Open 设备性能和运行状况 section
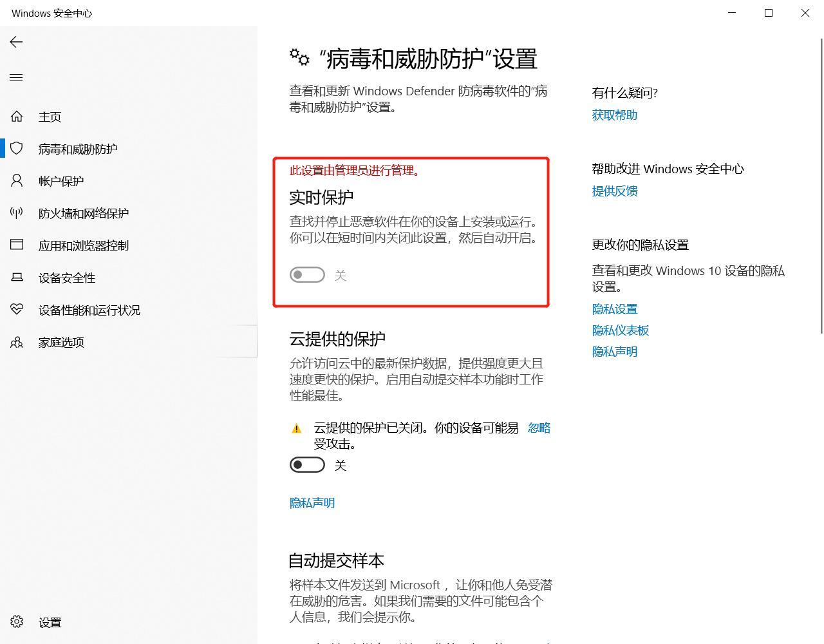 click(x=129, y=310)
